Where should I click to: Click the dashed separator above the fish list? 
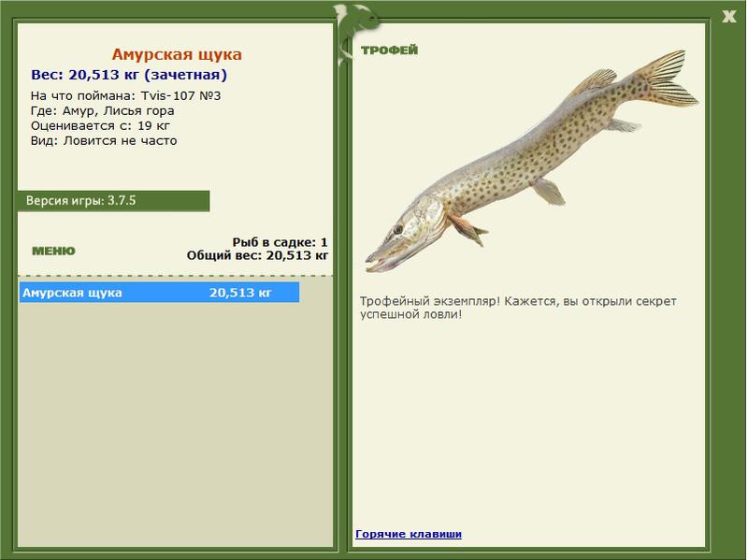click(x=175, y=276)
